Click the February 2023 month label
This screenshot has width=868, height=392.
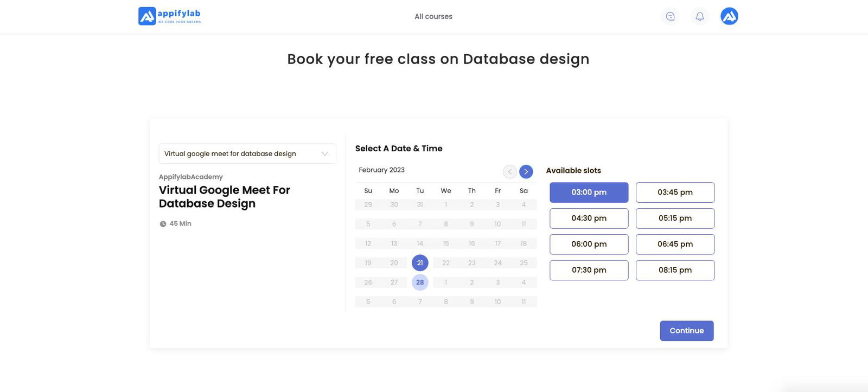coord(381,170)
